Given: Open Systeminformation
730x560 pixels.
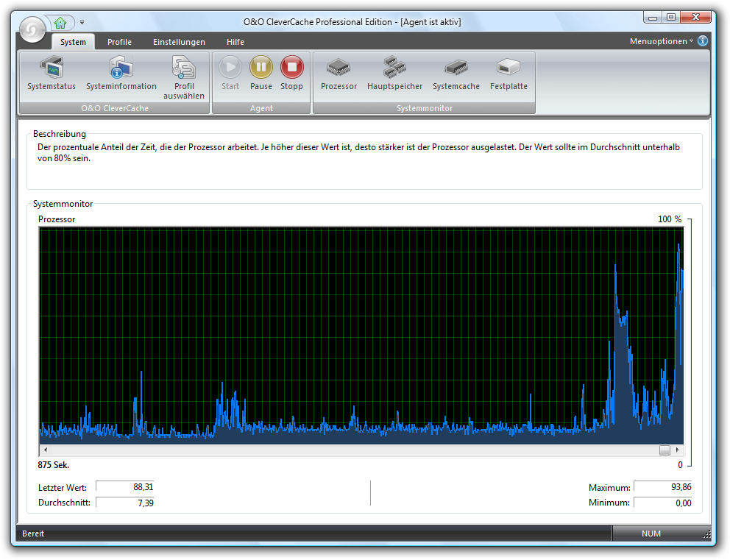Looking at the screenshot, I should [121, 74].
